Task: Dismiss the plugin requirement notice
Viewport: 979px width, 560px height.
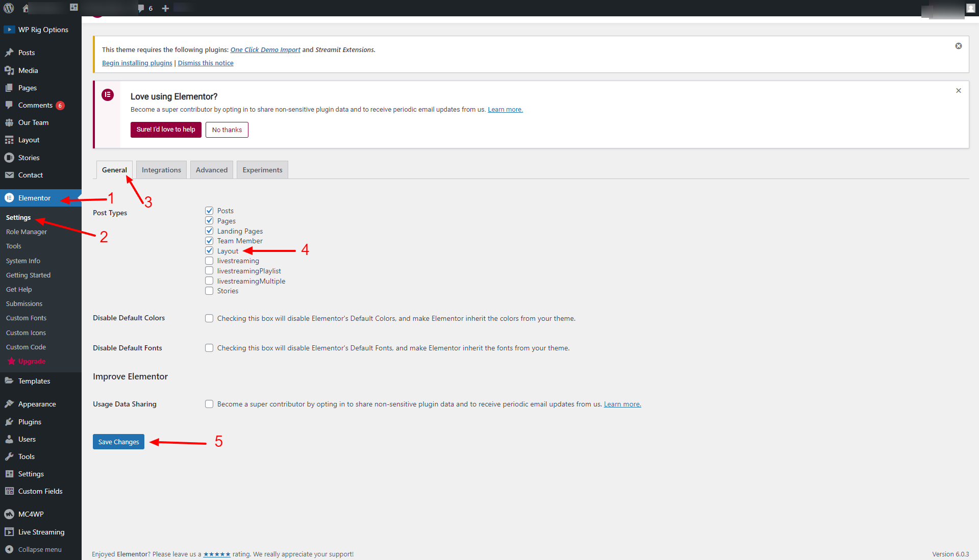Action: pyautogui.click(x=959, y=46)
